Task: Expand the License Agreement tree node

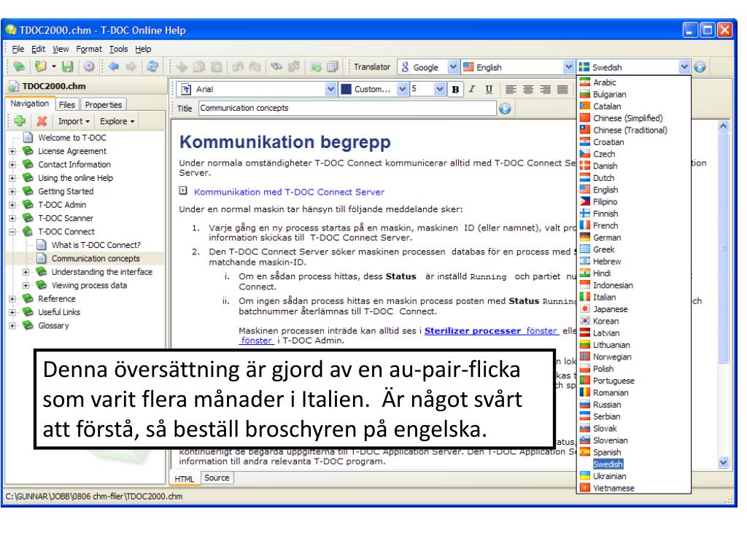Action: point(13,152)
